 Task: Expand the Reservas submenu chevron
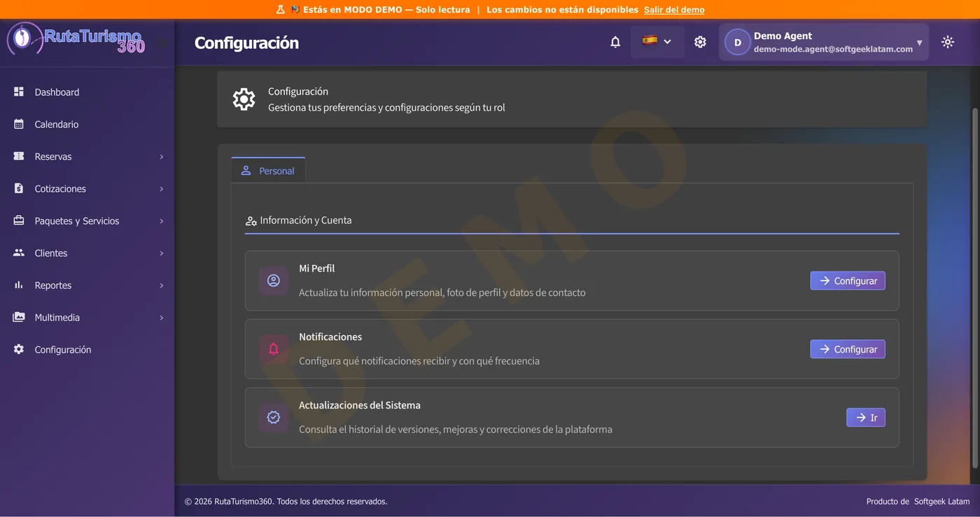[161, 157]
